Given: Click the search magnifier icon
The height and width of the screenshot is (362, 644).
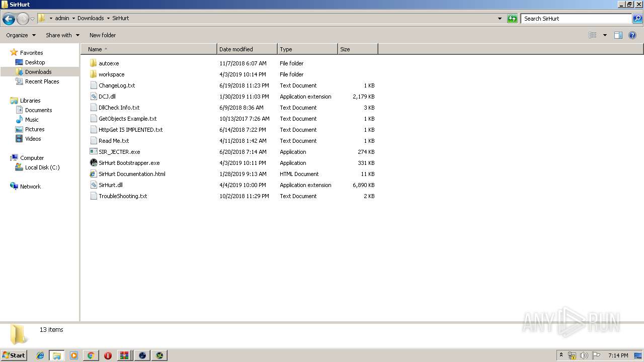Looking at the screenshot, I should (637, 19).
